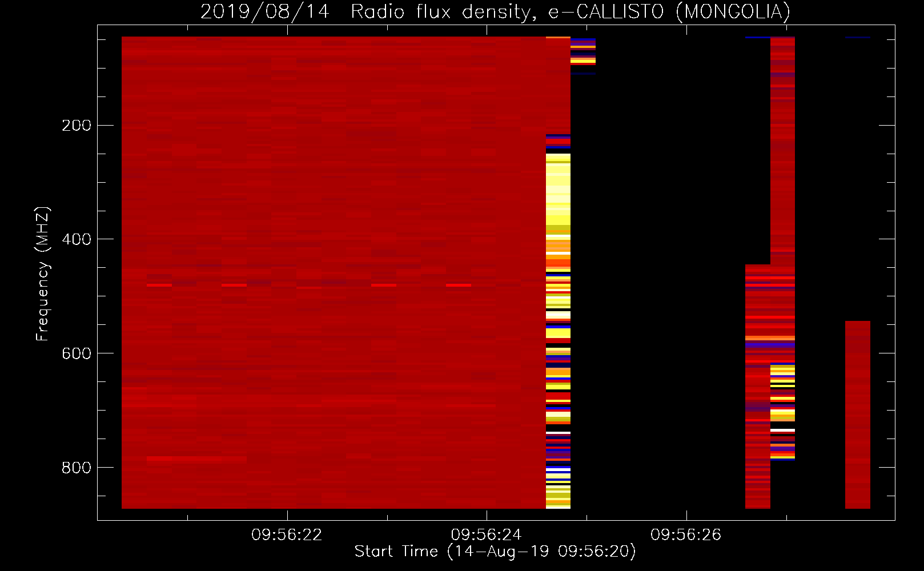Click the "Start Time (14-Aug-19 09:56:20)" axis label
This screenshot has width=924, height=571.
pos(495,552)
